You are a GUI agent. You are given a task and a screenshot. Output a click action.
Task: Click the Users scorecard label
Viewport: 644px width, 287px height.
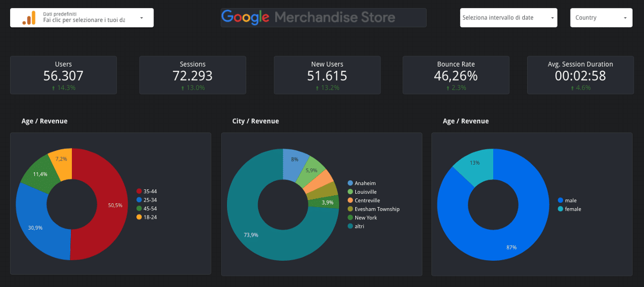click(63, 64)
